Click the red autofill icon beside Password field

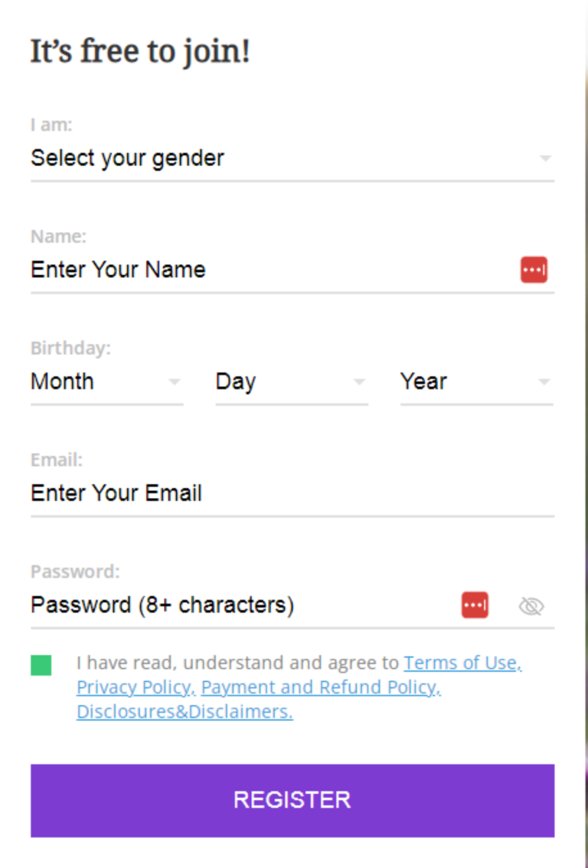(475, 604)
